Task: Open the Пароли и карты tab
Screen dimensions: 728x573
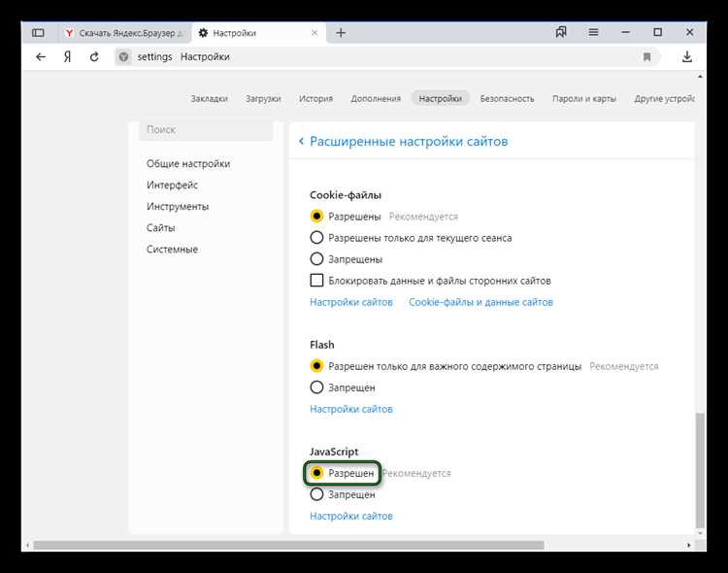Action: click(x=584, y=98)
